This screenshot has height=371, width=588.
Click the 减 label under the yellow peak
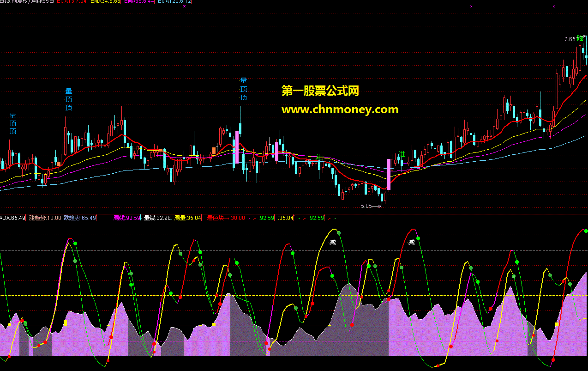332,242
